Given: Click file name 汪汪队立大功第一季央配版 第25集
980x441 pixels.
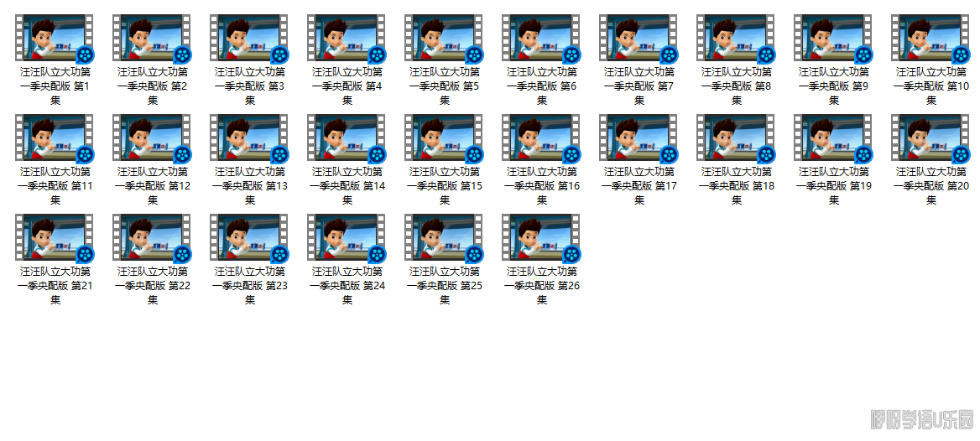Looking at the screenshot, I should [x=445, y=286].
